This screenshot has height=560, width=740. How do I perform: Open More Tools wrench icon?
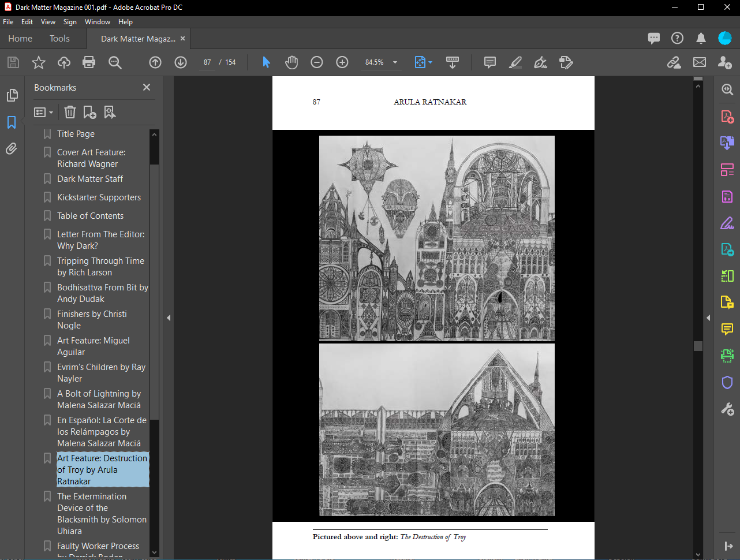tap(727, 409)
